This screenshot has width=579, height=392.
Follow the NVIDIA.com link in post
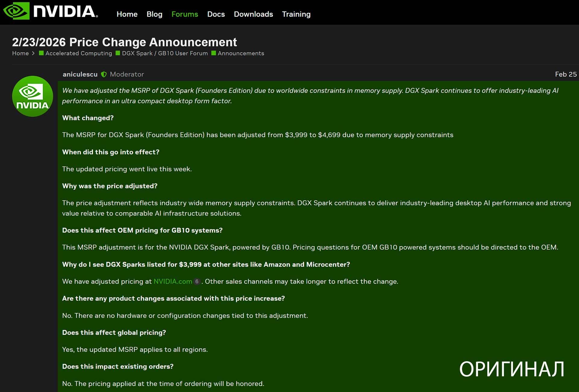[173, 282]
